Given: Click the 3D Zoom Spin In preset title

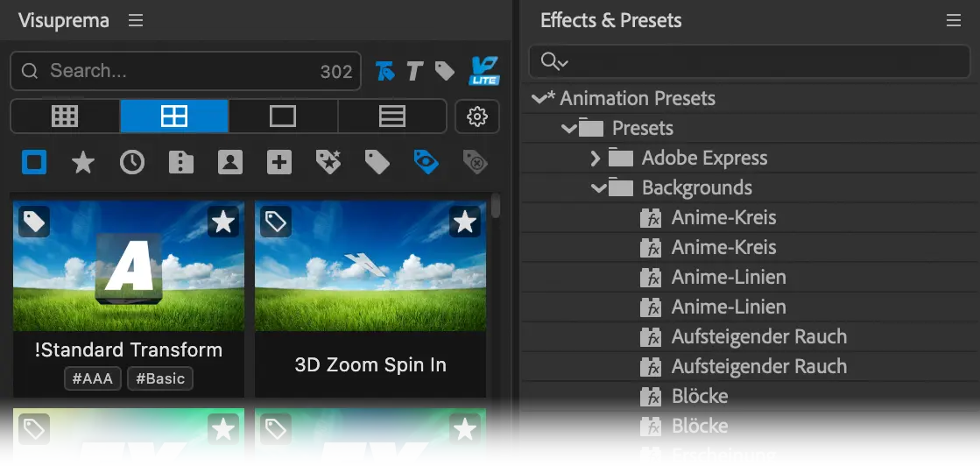Looking at the screenshot, I should tap(370, 364).
